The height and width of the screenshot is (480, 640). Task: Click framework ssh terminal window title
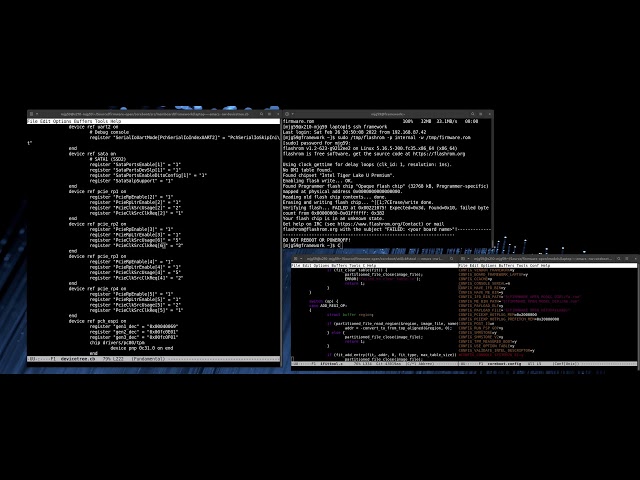pos(388,114)
